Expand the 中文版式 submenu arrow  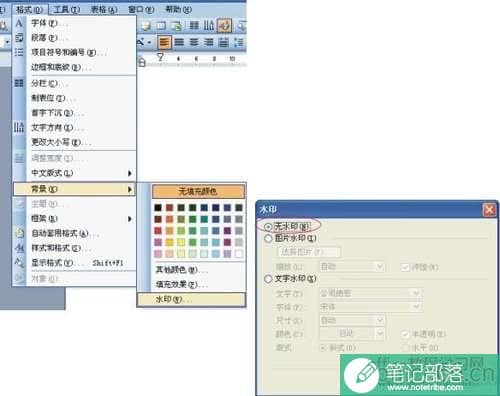point(130,173)
